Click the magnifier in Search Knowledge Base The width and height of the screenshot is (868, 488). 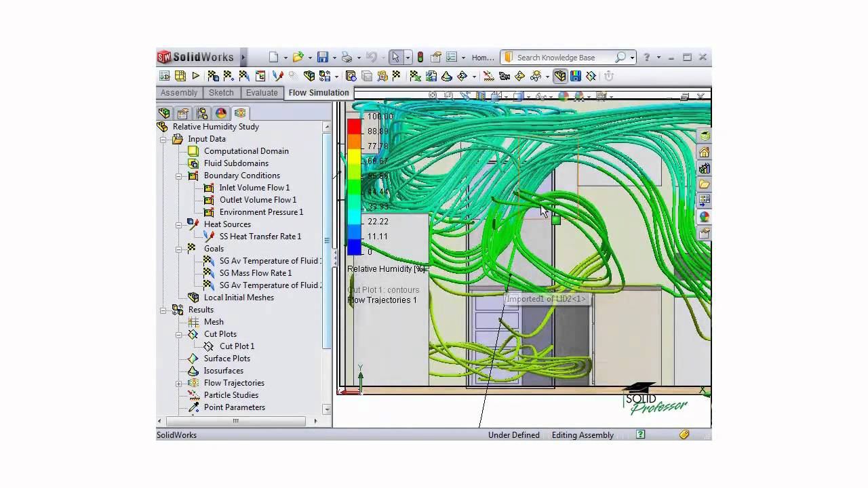[620, 58]
